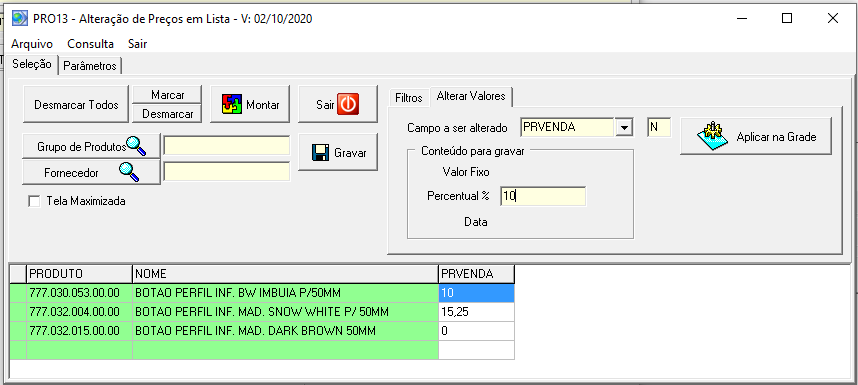Click the PRVENDA combo box field

click(x=567, y=127)
